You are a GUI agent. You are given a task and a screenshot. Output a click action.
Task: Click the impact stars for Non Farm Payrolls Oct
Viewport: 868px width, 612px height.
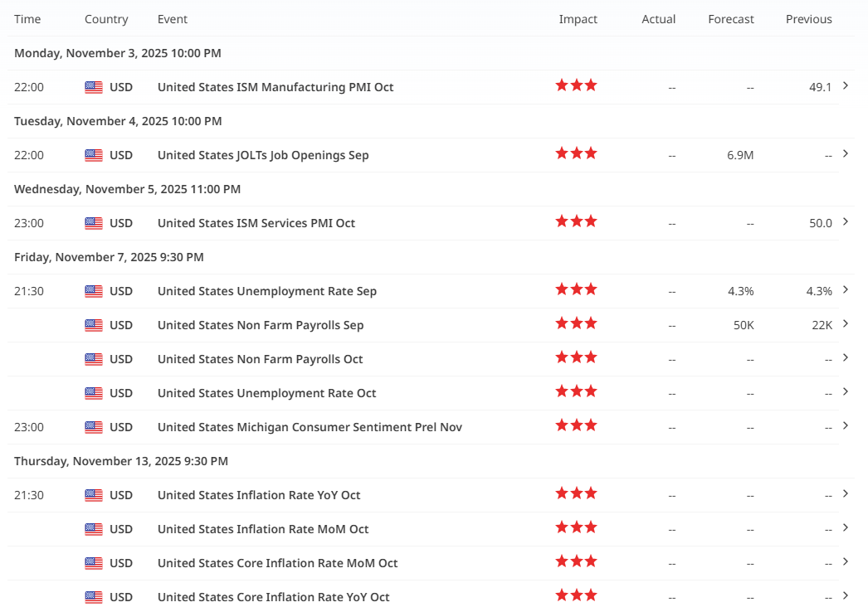click(x=576, y=357)
